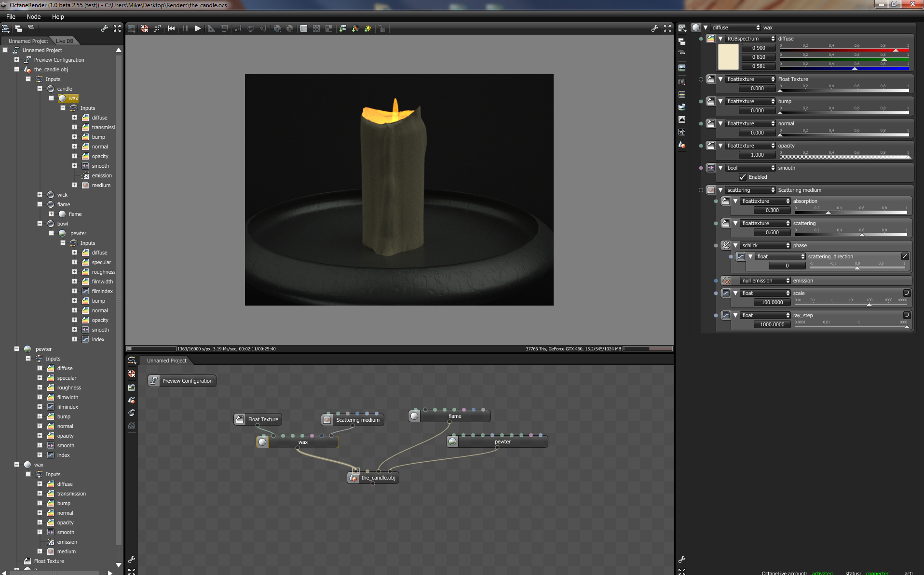The width and height of the screenshot is (924, 575).
Task: Expand the wick tree node
Action: coord(40,195)
